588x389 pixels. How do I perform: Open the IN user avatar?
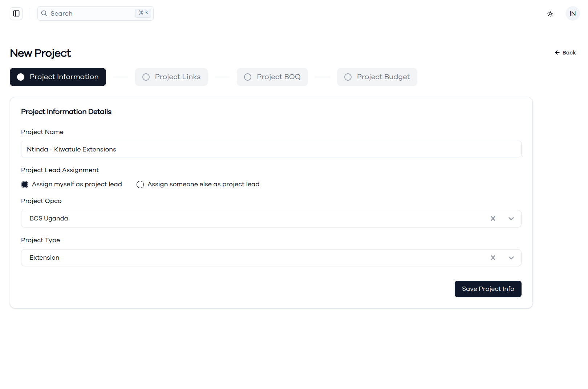572,13
